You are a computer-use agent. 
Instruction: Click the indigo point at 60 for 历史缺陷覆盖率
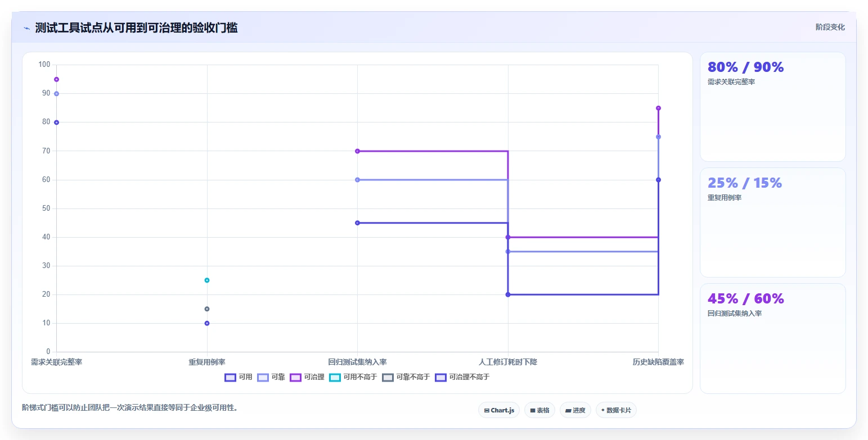(658, 180)
